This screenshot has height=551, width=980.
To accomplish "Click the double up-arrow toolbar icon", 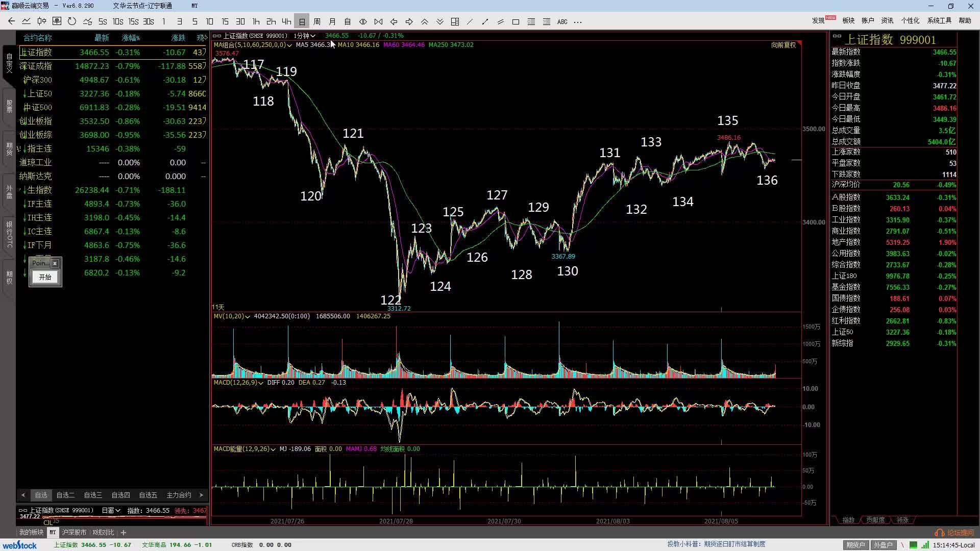I will pyautogui.click(x=424, y=21).
